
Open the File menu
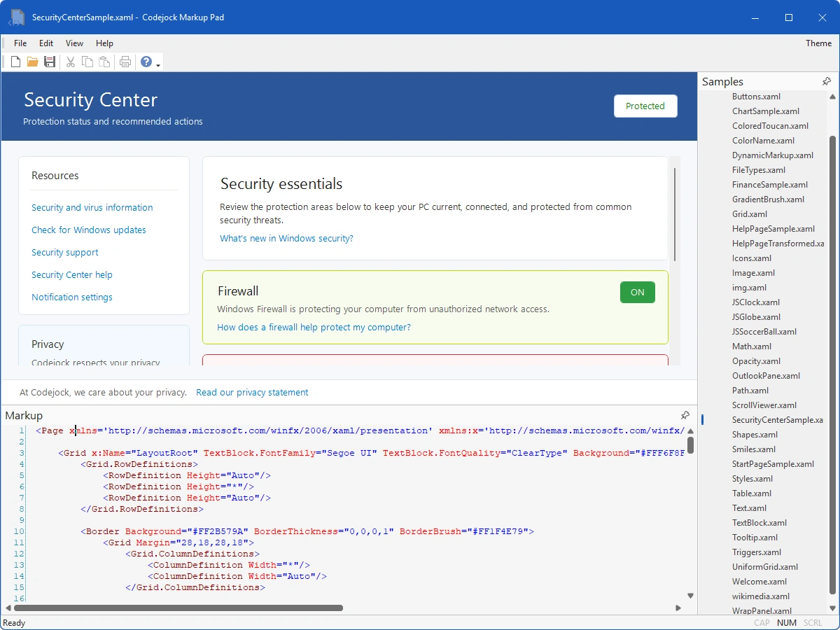(x=20, y=43)
